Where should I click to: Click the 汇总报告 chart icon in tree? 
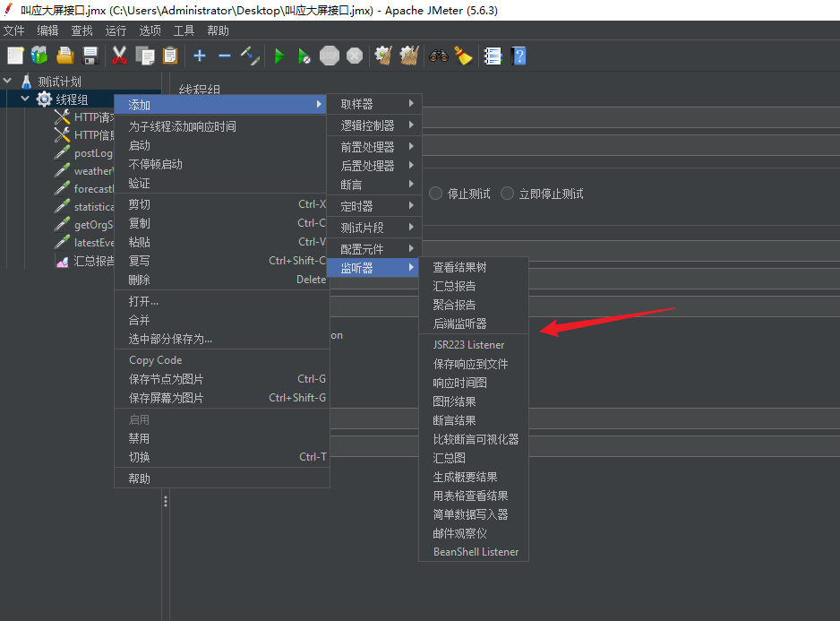tap(62, 261)
